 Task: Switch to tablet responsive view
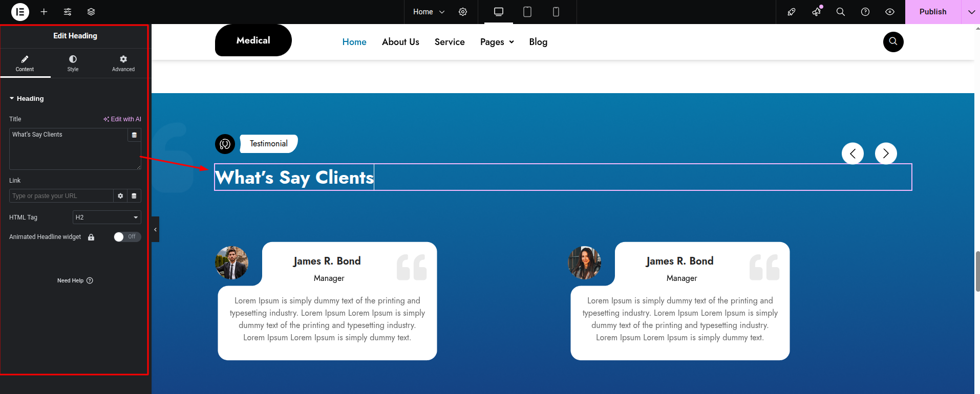click(x=527, y=12)
